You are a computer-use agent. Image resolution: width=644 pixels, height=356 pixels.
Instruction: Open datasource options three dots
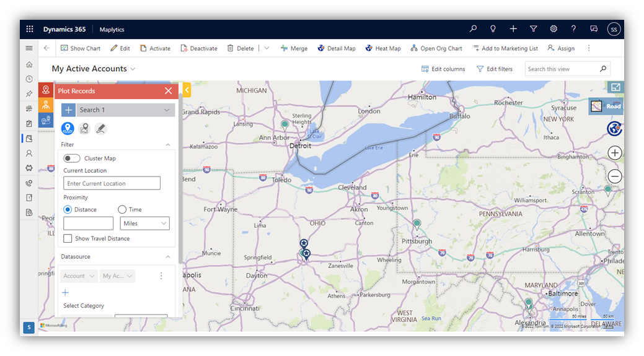pyautogui.click(x=161, y=276)
